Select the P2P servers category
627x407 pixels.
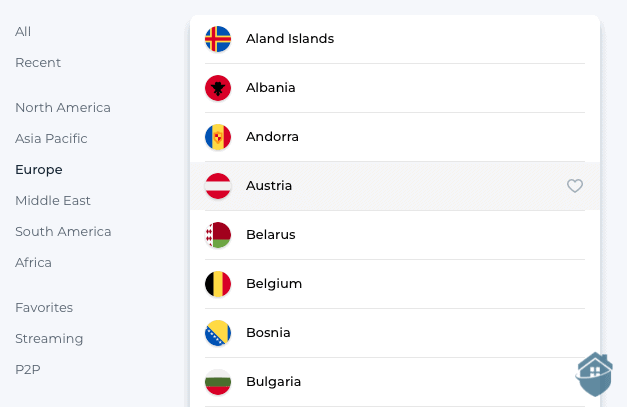coord(28,370)
